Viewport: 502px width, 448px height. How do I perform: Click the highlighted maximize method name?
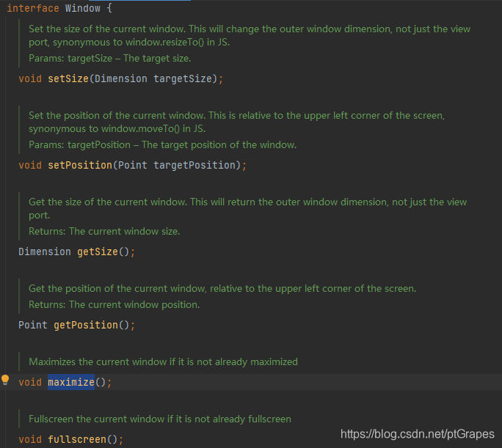(x=71, y=382)
